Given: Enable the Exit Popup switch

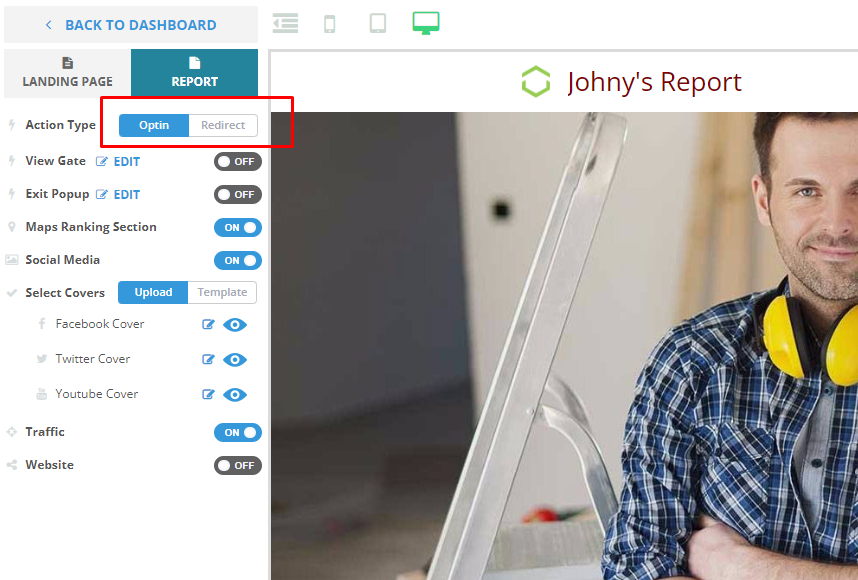Looking at the screenshot, I should pos(237,194).
